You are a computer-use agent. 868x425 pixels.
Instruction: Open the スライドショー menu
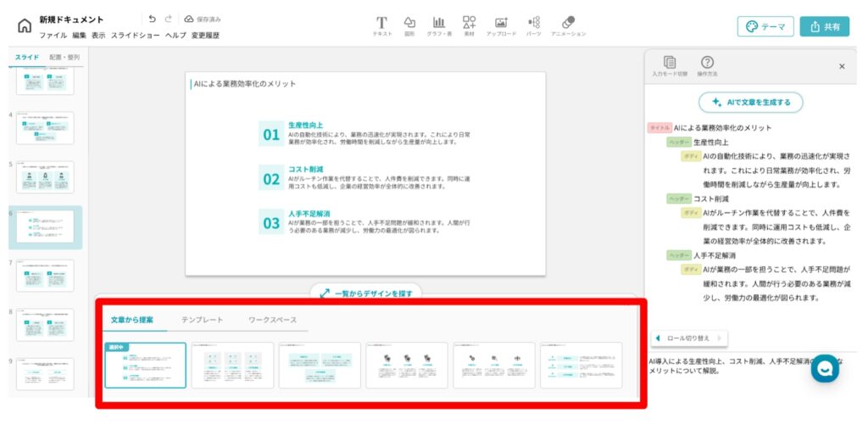135,36
